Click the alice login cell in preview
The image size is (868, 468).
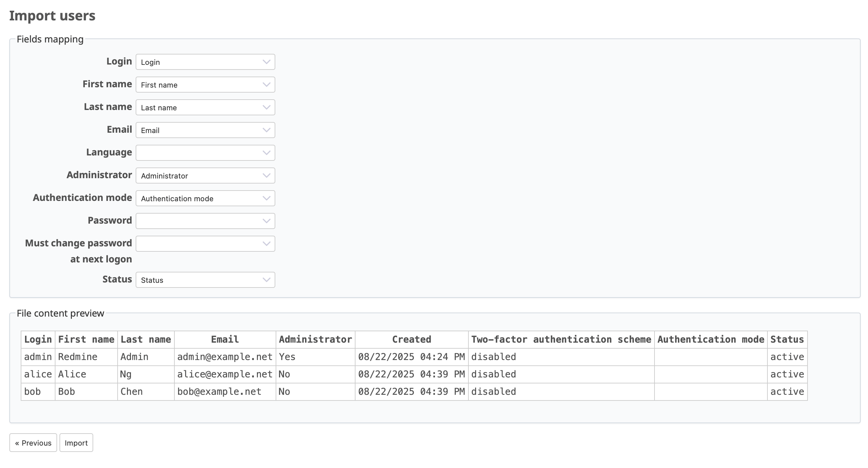(38, 374)
